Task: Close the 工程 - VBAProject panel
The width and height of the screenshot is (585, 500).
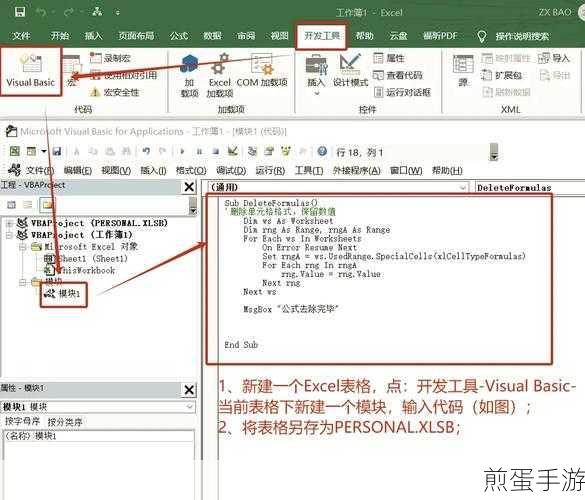Action: point(189,187)
